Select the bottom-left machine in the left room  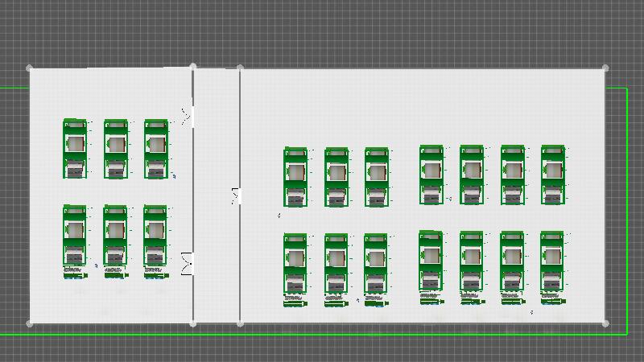click(75, 239)
